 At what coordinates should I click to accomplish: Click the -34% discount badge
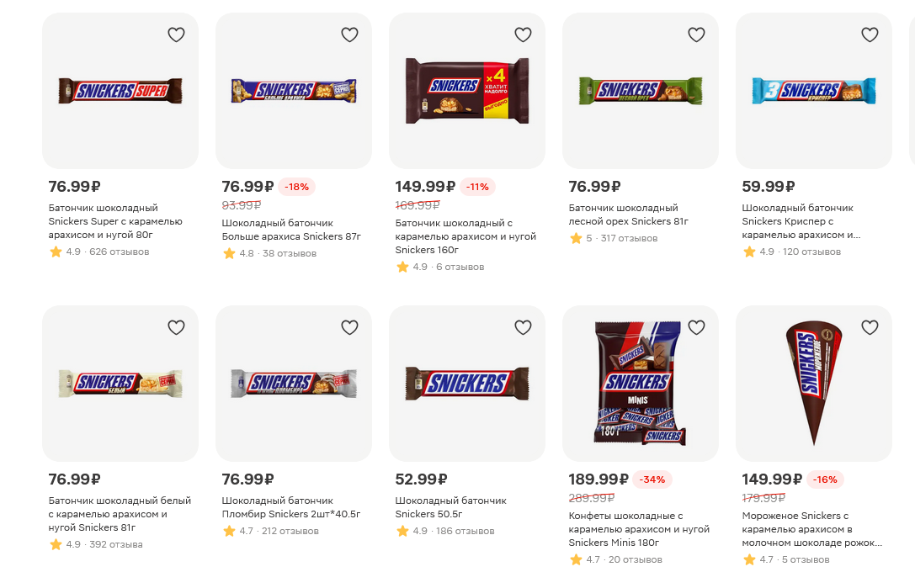tap(652, 479)
